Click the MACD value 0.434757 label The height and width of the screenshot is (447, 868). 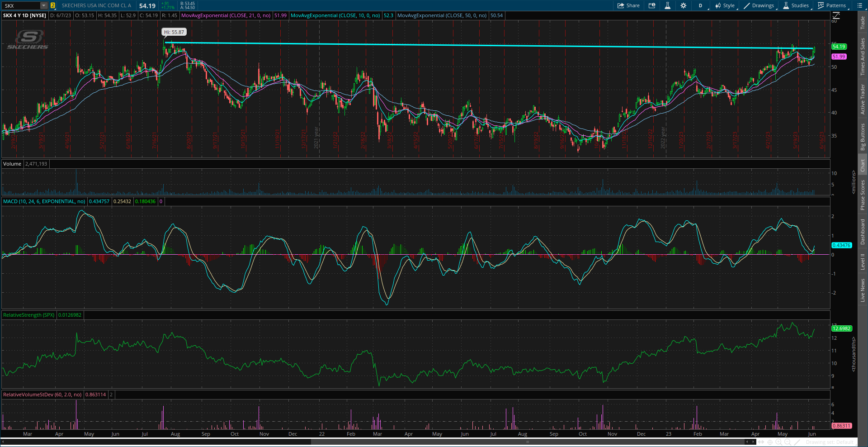(x=99, y=201)
